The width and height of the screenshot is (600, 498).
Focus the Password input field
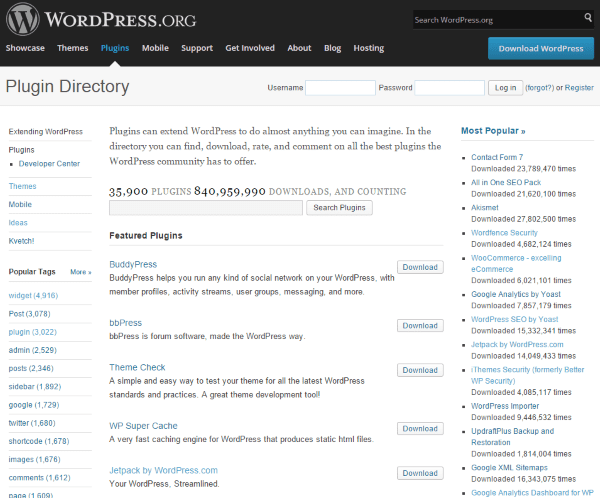point(450,88)
